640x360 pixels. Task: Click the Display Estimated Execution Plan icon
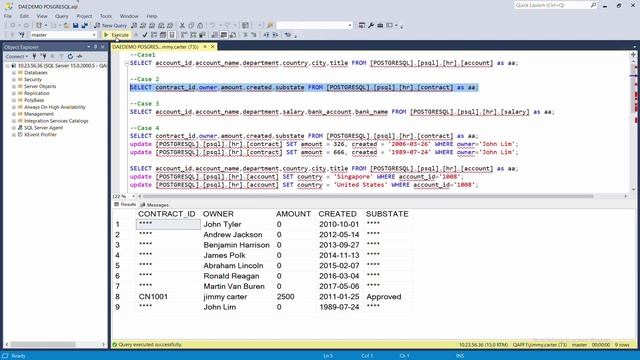coord(154,35)
